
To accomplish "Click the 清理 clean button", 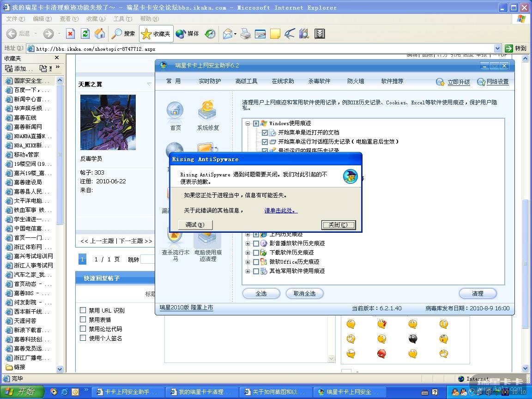I will [478, 294].
